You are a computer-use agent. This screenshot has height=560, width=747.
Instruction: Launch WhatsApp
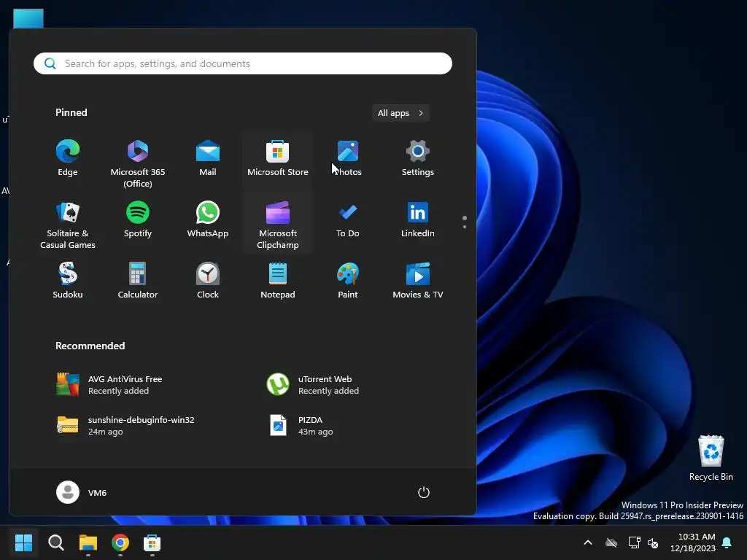click(208, 220)
